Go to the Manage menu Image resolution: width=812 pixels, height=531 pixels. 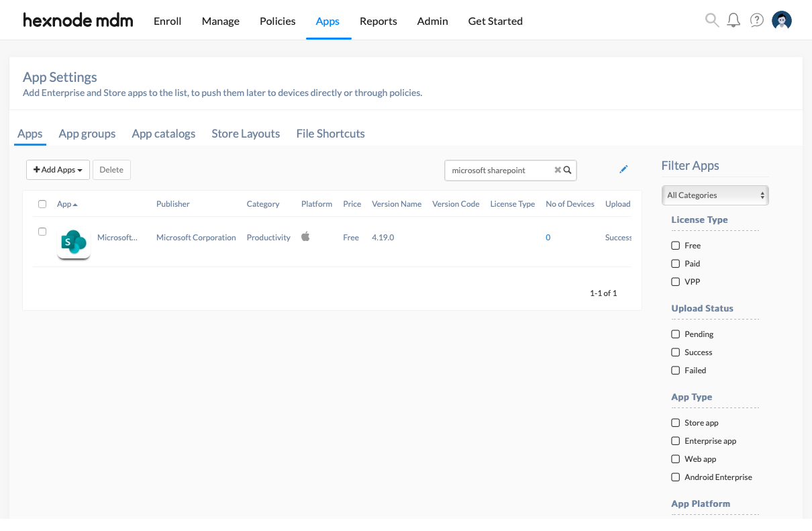click(221, 21)
